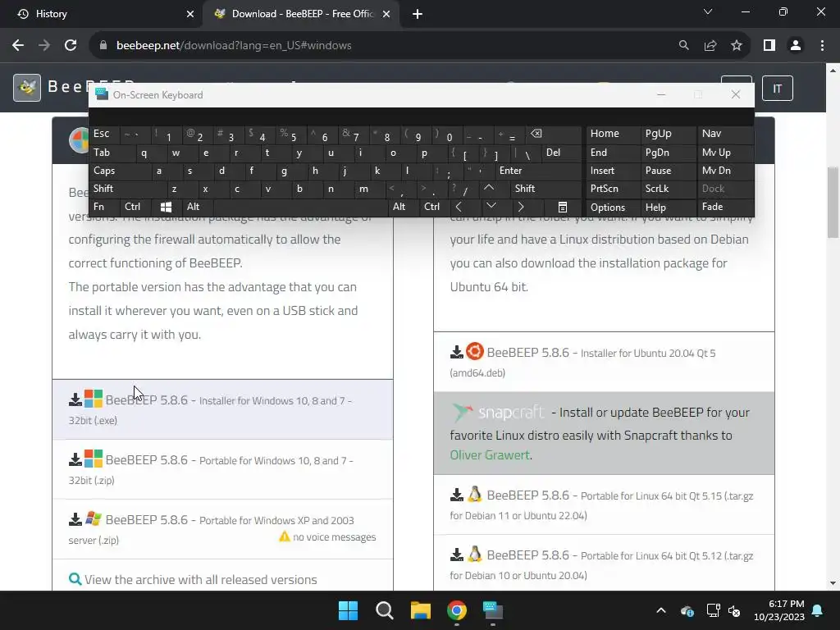Click the Options key on keyboard

[612, 207]
